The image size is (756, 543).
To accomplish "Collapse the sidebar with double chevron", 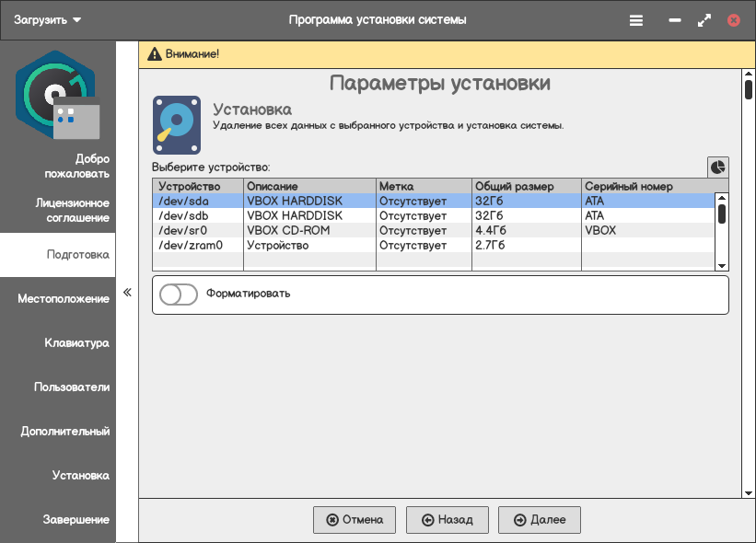I will click(x=127, y=292).
